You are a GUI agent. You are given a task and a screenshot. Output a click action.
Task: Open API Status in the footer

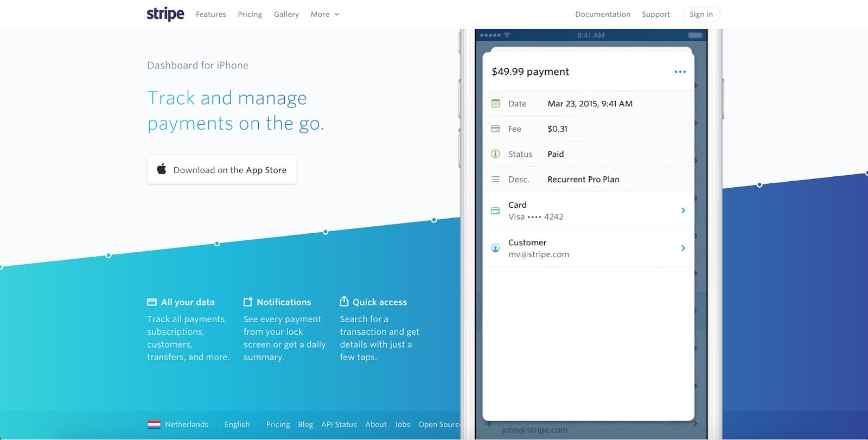(x=339, y=424)
